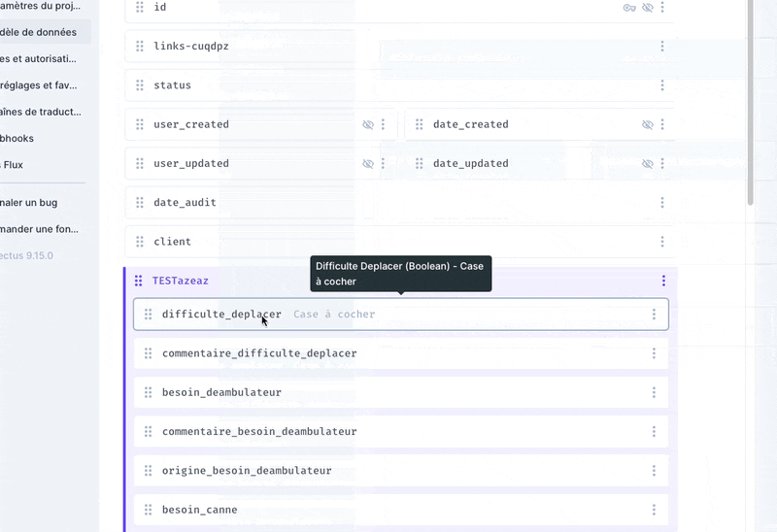Click the page vertical scrollbar thumb
777x532 pixels.
click(x=750, y=102)
